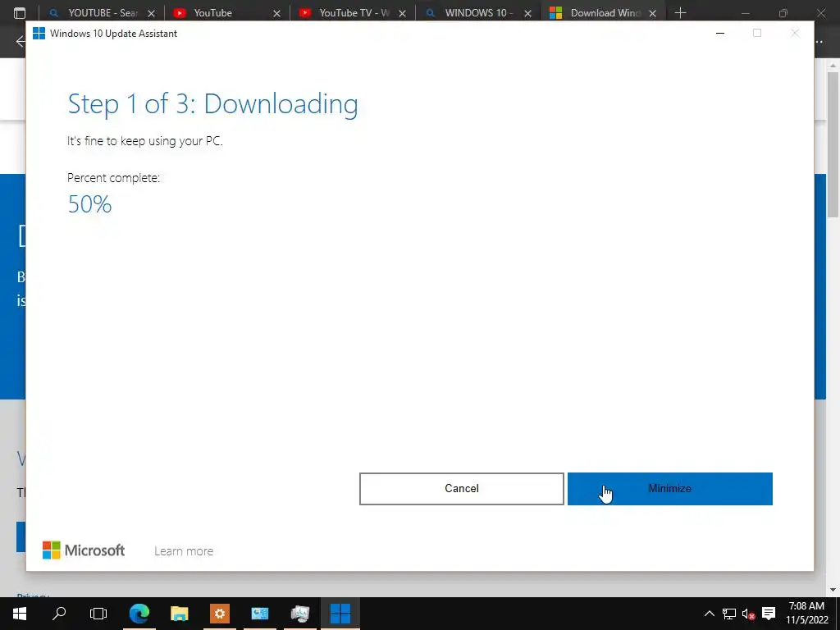Open the browser tab actions menu icon
Viewport: 840px width, 630px height.
click(x=20, y=13)
